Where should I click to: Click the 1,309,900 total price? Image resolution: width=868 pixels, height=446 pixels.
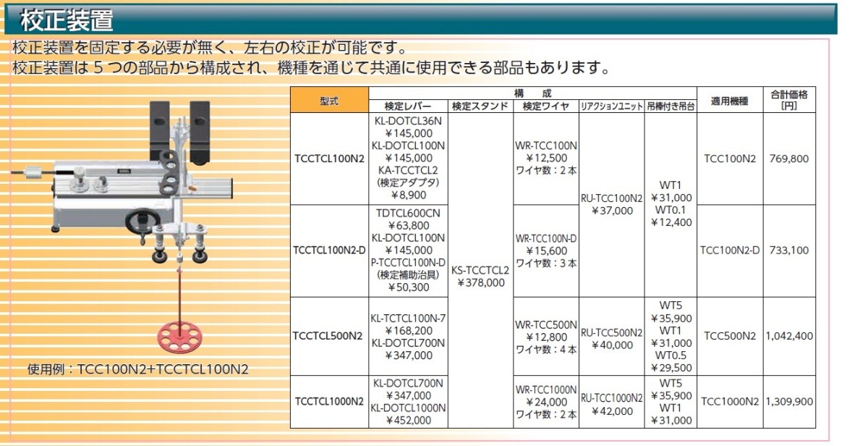click(x=789, y=401)
